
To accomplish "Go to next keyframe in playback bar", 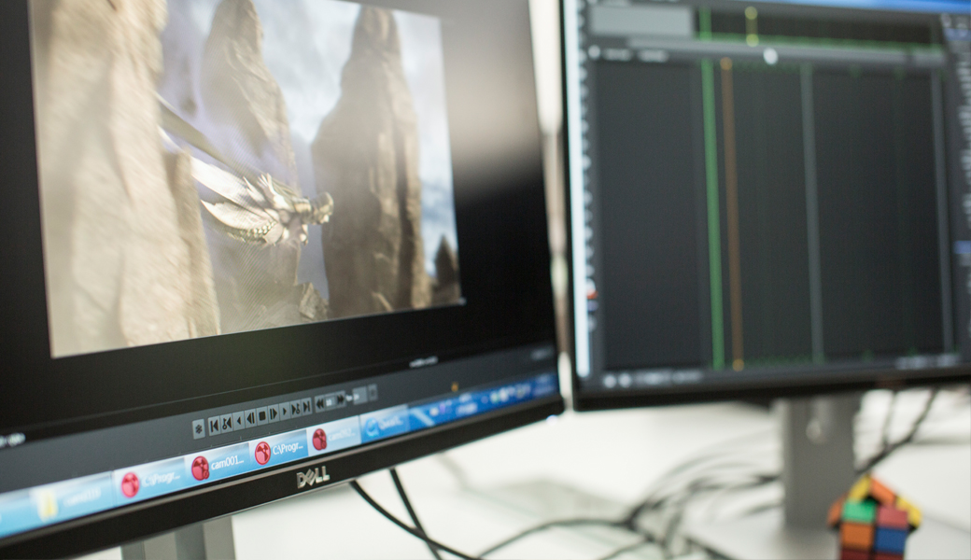I will [x=295, y=409].
